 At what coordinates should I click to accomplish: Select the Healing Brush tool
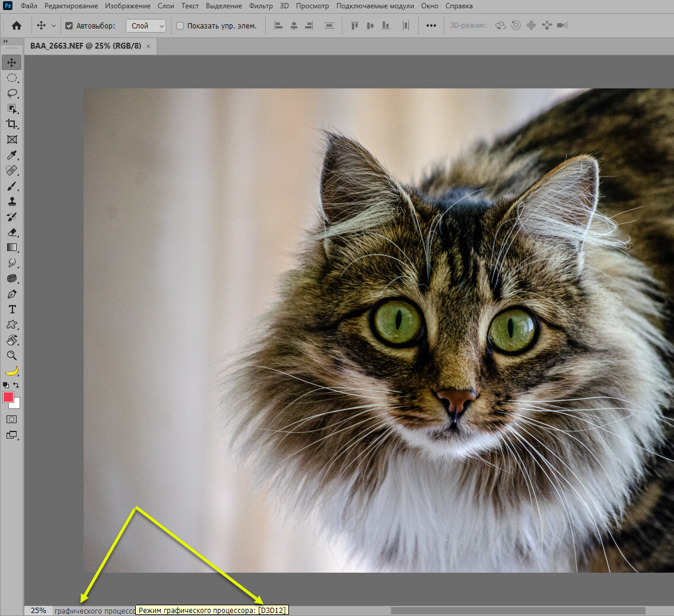[x=12, y=171]
